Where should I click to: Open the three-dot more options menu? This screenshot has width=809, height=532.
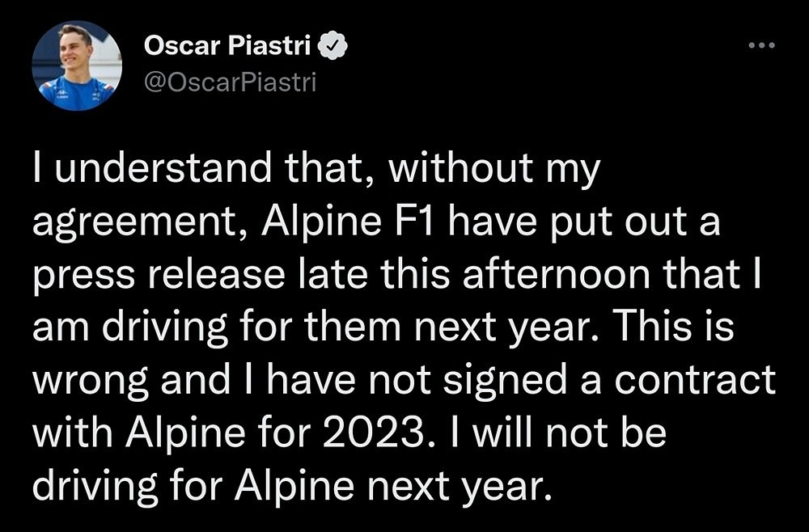761,45
